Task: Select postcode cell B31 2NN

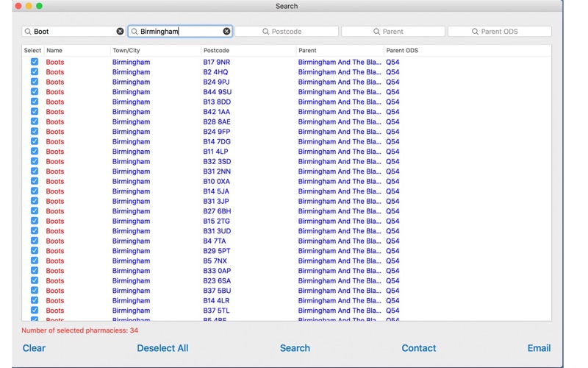Action: pyautogui.click(x=217, y=171)
